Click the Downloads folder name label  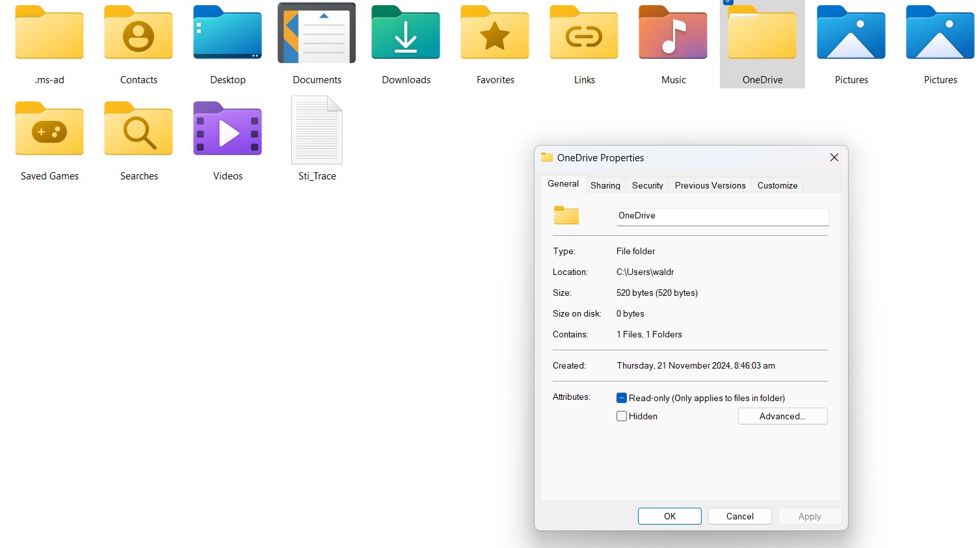pyautogui.click(x=406, y=80)
